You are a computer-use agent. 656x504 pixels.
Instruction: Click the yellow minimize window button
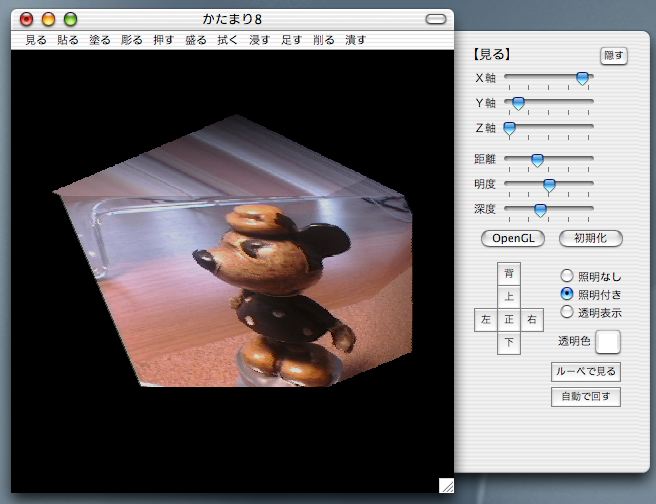click(49, 19)
